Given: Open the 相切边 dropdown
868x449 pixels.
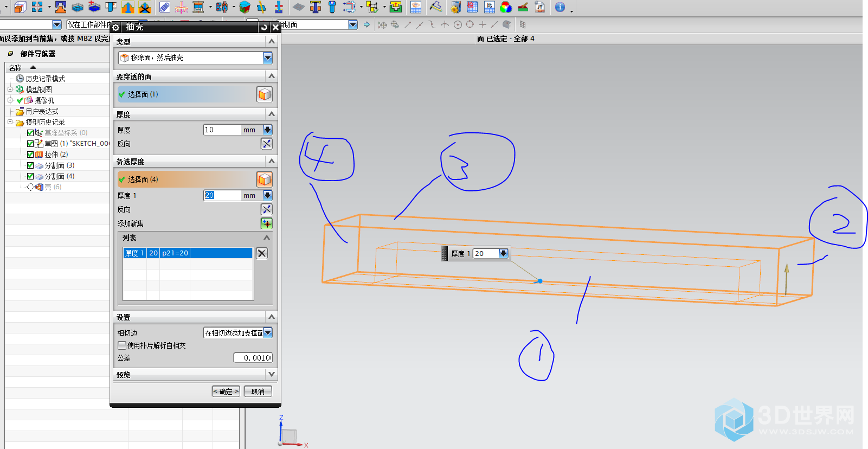Looking at the screenshot, I should 268,333.
